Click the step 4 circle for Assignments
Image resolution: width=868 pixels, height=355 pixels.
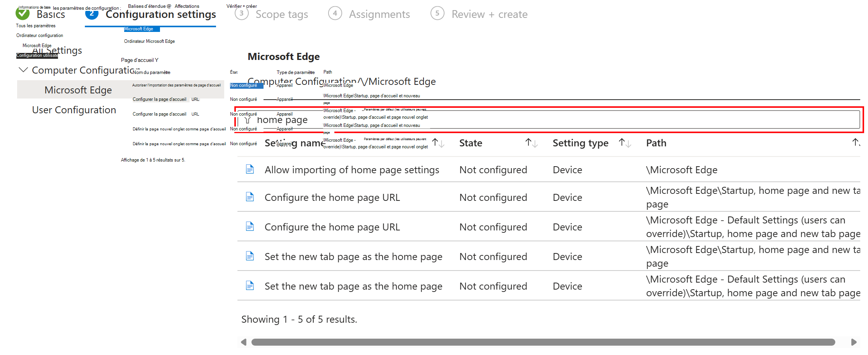tap(335, 13)
